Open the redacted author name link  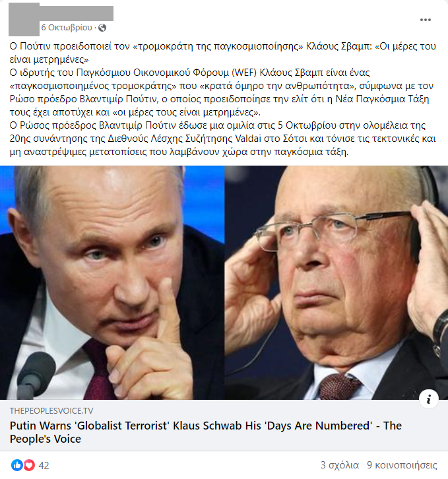coord(77,13)
